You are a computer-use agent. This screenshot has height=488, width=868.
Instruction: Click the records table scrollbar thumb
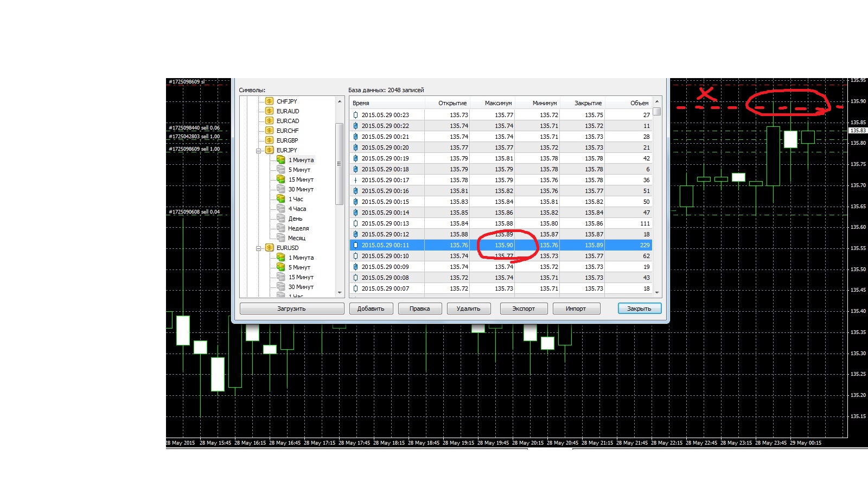pos(657,112)
